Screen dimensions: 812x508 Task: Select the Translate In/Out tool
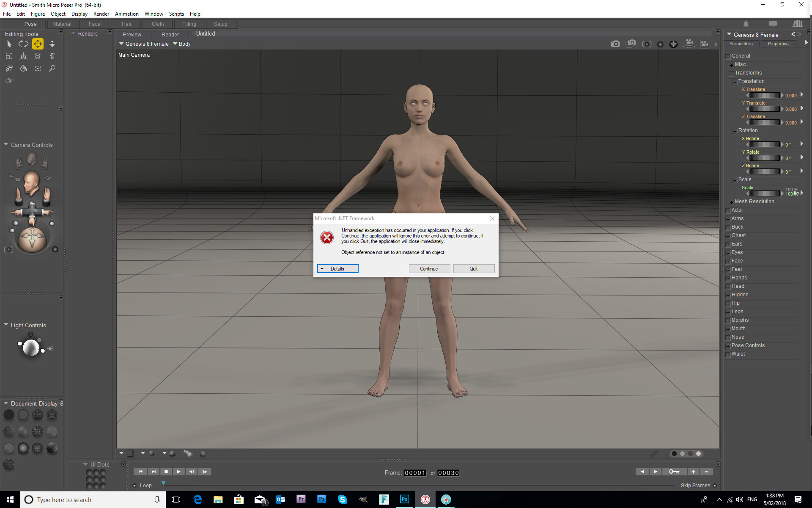52,44
